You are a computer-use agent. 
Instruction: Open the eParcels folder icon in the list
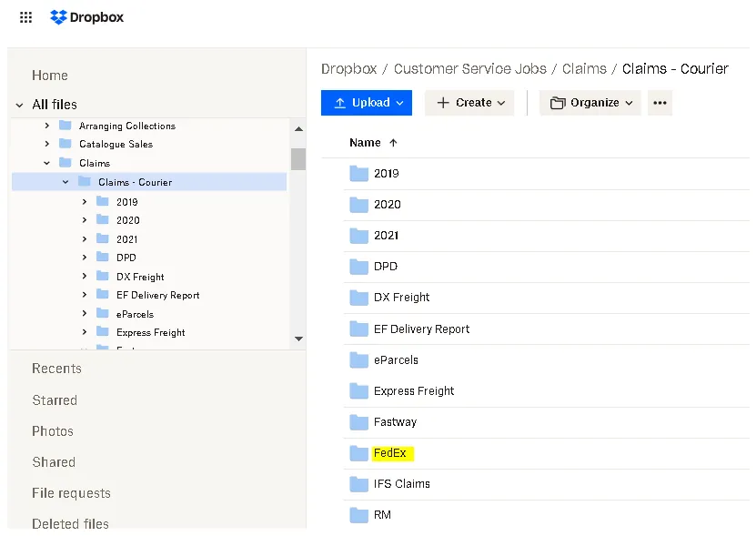click(358, 359)
